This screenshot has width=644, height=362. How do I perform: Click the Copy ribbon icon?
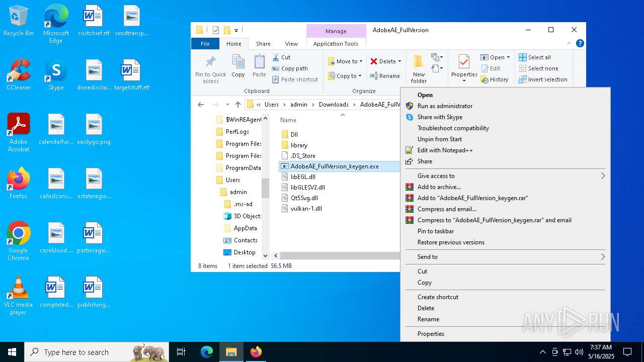(238, 62)
